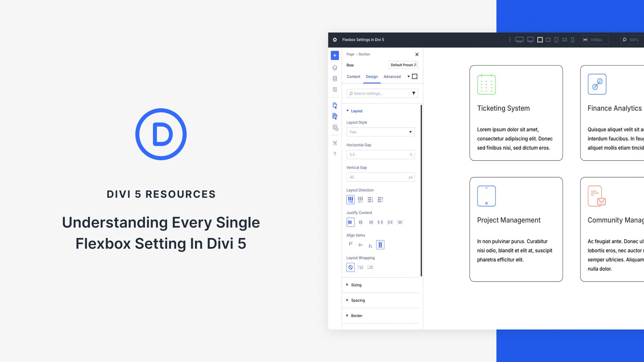Select center alignment under Align Items
Viewport: 644px width, 362px height.
coord(360,245)
